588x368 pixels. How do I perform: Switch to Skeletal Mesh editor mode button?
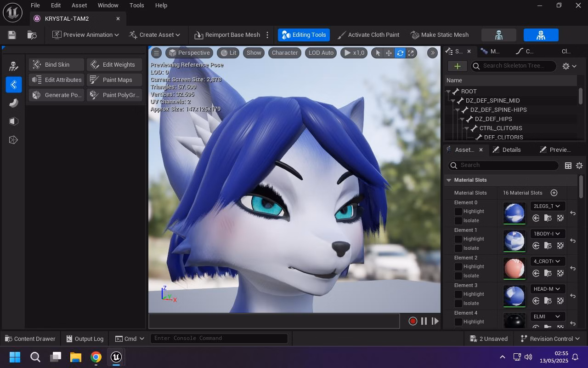pos(541,35)
